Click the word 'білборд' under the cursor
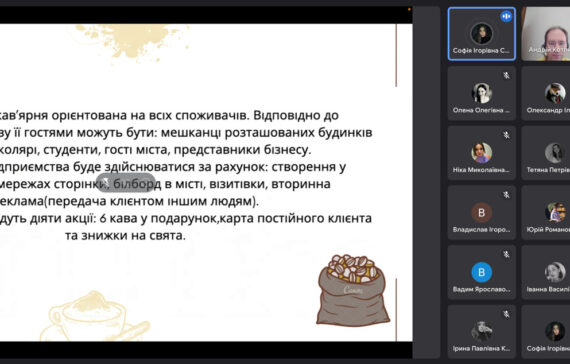Screen dimensions: 570x364 tap(137, 184)
